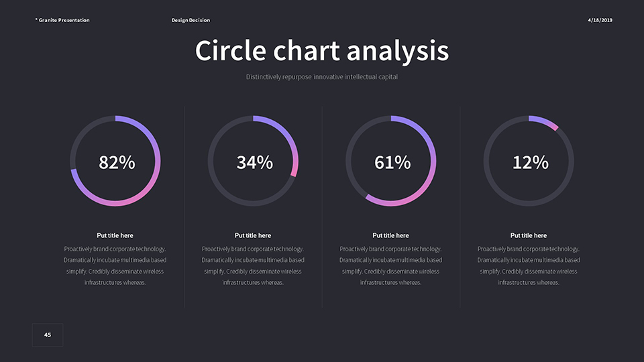Select the subtitle about intellectual capital
Image resolution: width=644 pixels, height=362 pixels.
pos(322,77)
